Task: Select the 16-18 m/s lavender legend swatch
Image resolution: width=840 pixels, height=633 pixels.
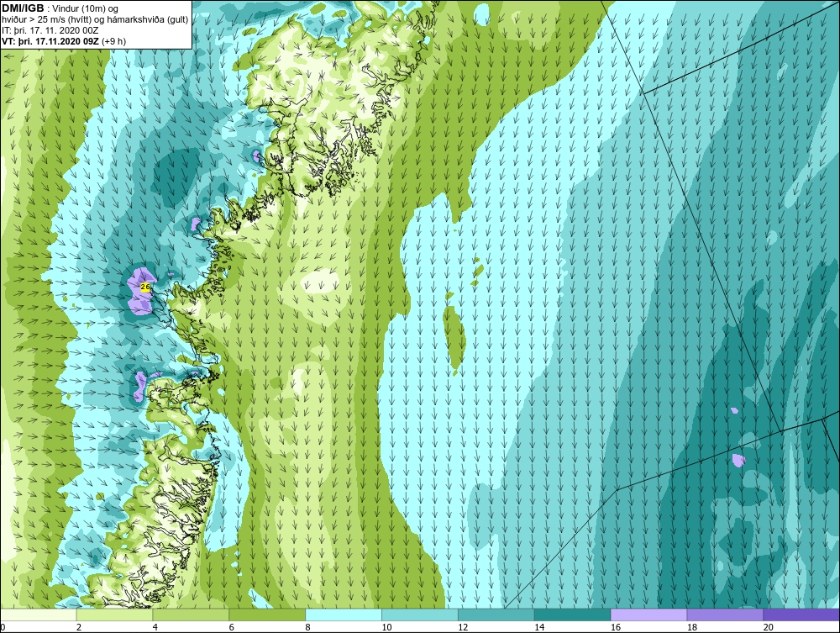Action: tap(648, 615)
